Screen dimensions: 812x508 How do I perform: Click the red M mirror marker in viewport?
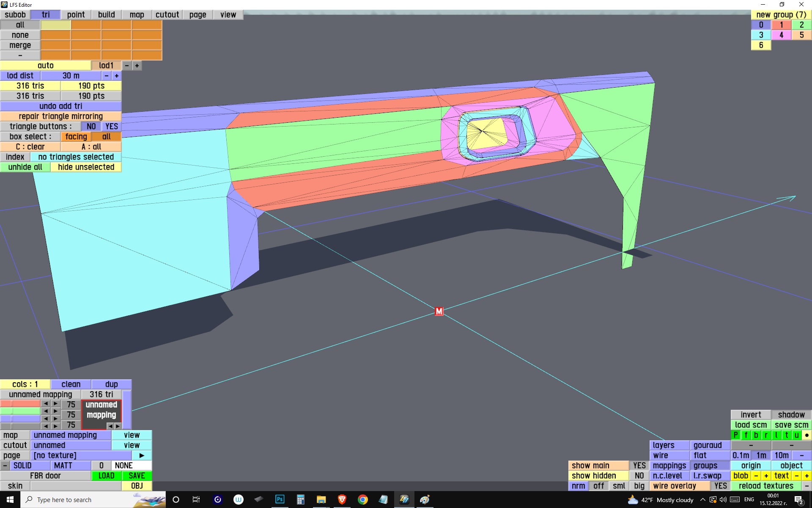click(439, 312)
